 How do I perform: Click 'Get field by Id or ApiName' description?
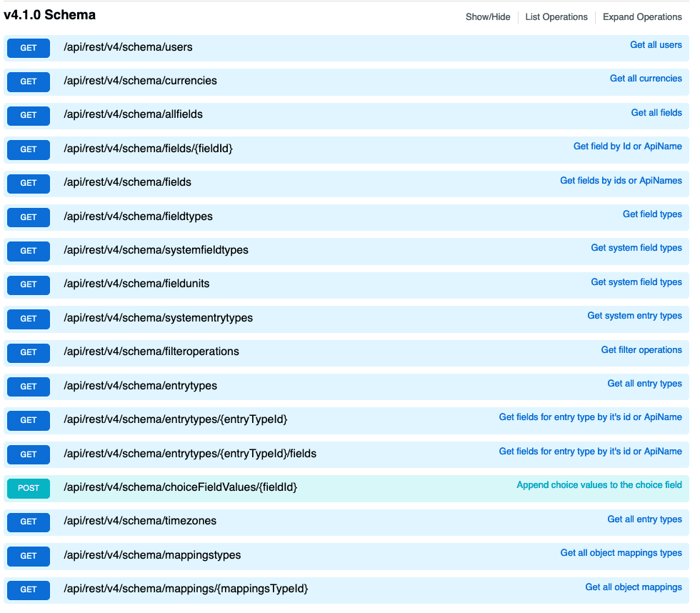[627, 146]
